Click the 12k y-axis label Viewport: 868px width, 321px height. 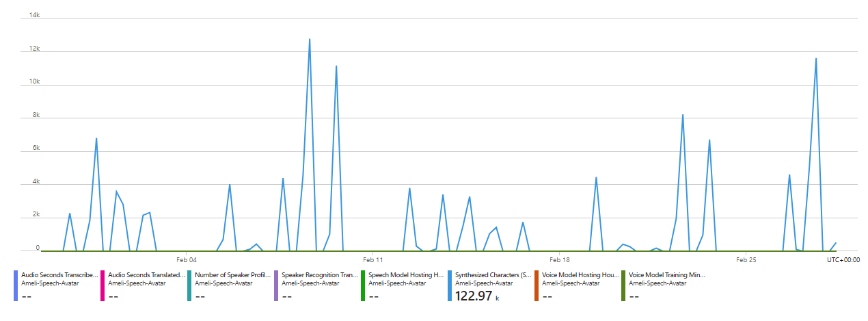[x=36, y=48]
